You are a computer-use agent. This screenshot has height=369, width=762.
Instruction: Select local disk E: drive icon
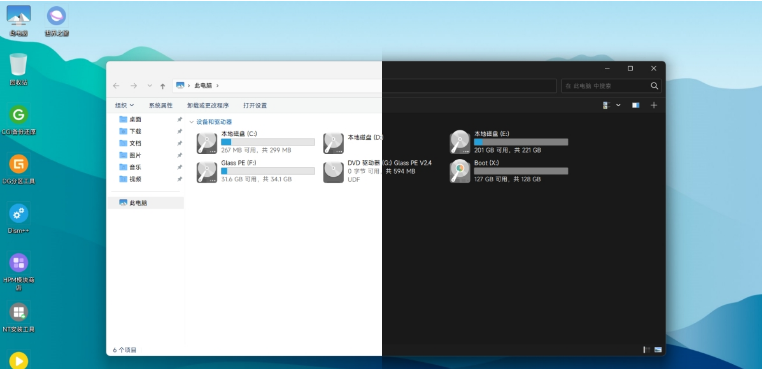click(x=460, y=142)
